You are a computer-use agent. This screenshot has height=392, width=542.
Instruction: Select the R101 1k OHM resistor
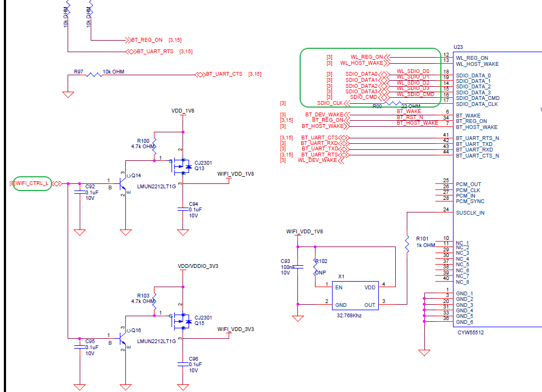point(406,243)
